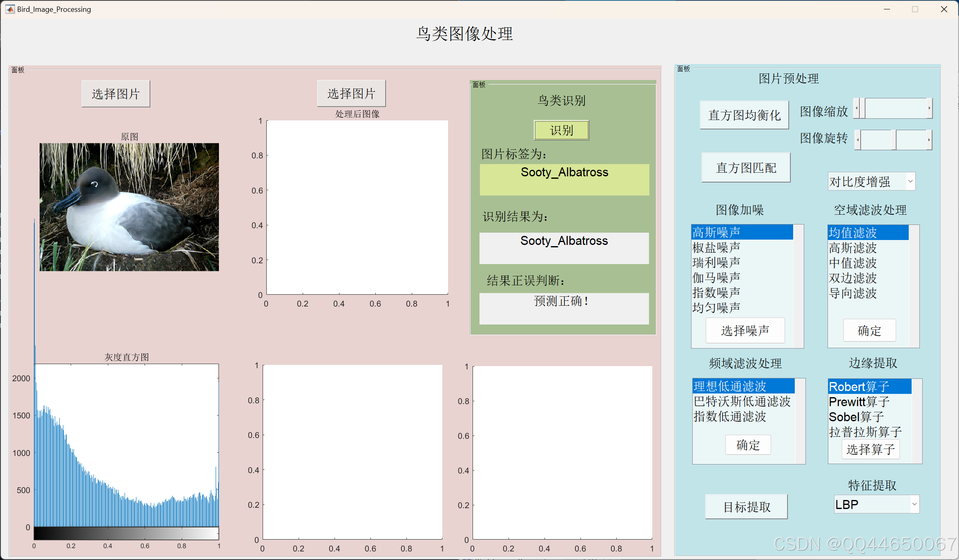Choose 巴特沃斯低通滤波 in frequency list
The image size is (959, 560).
pyautogui.click(x=742, y=402)
